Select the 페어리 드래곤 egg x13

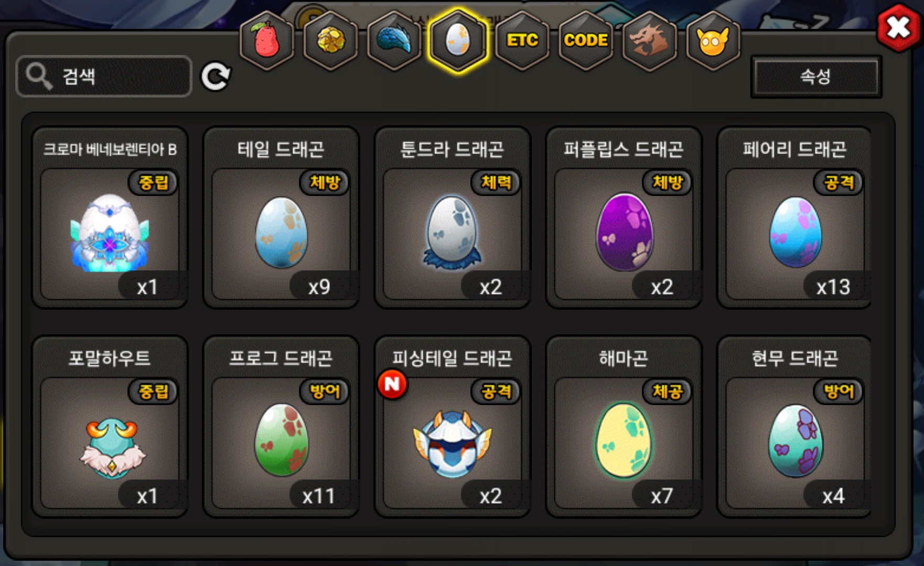click(794, 217)
